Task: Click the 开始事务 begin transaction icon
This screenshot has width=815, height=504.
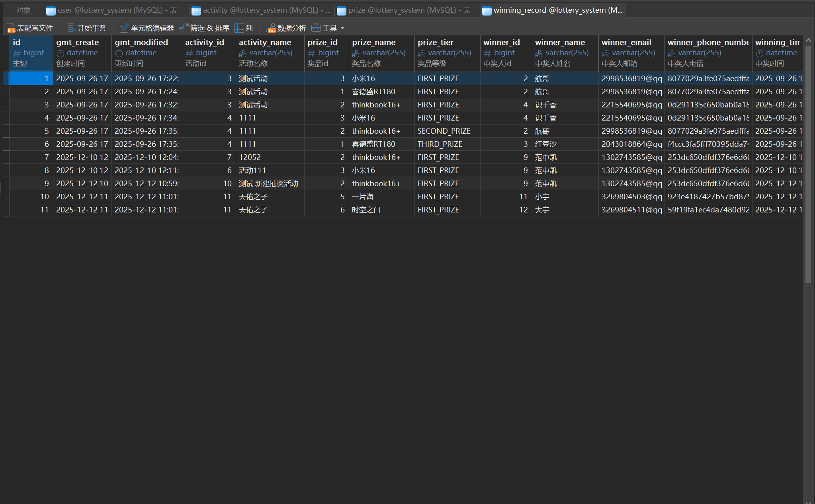Action: pyautogui.click(x=70, y=28)
